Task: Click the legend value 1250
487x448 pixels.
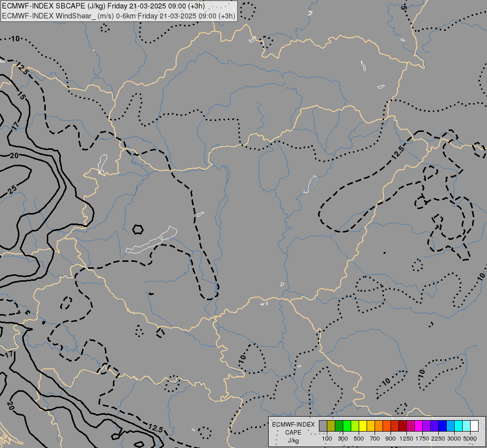Action: tap(406, 439)
